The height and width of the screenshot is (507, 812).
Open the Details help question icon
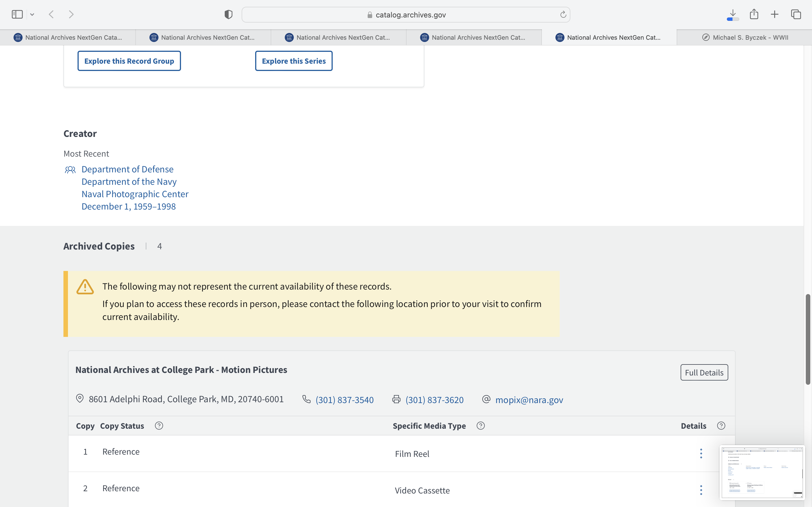coord(721,426)
